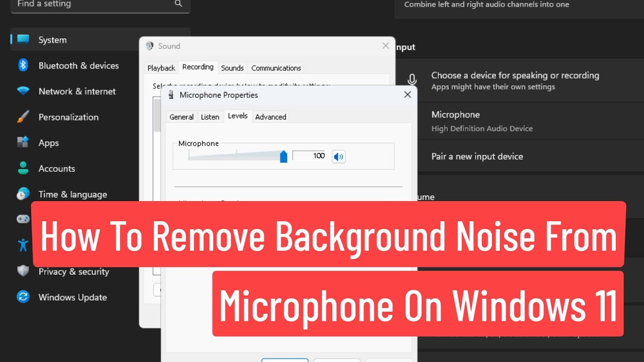644x362 pixels.
Task: Go to Network & internet settings
Action: [77, 91]
